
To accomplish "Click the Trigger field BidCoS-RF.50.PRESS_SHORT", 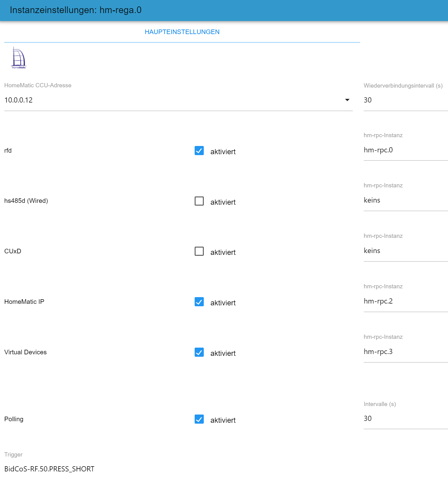I will [49, 469].
